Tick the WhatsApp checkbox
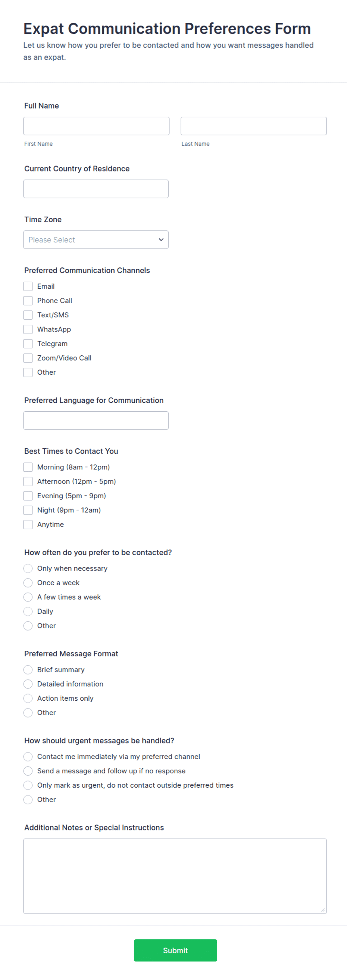Viewport: 347px width, 980px height. (28, 329)
